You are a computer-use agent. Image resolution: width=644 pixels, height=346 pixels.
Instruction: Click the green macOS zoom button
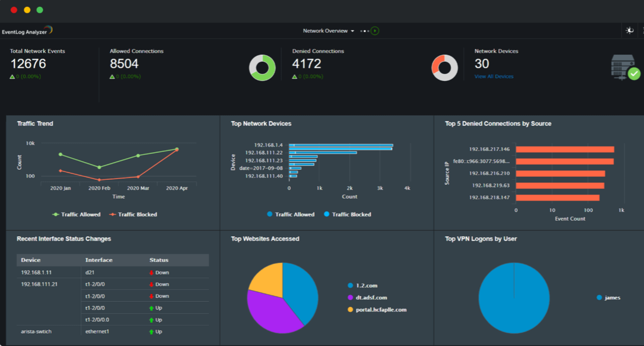pyautogui.click(x=40, y=10)
